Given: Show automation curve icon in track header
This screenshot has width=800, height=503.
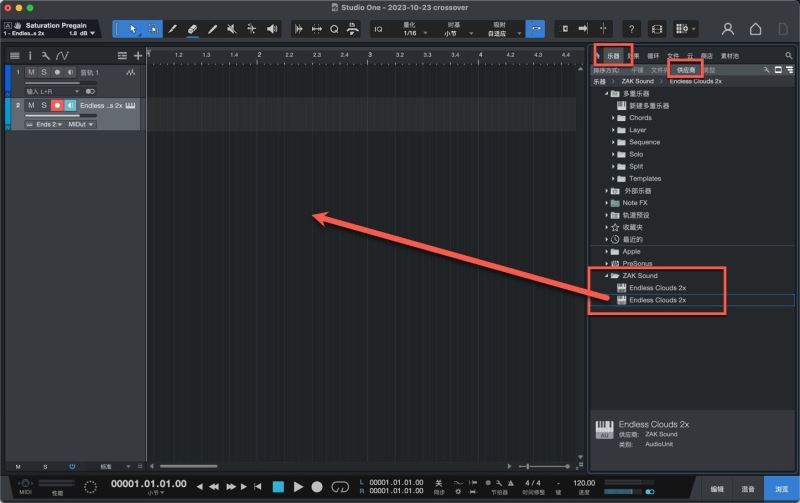Looking at the screenshot, I should 62,56.
